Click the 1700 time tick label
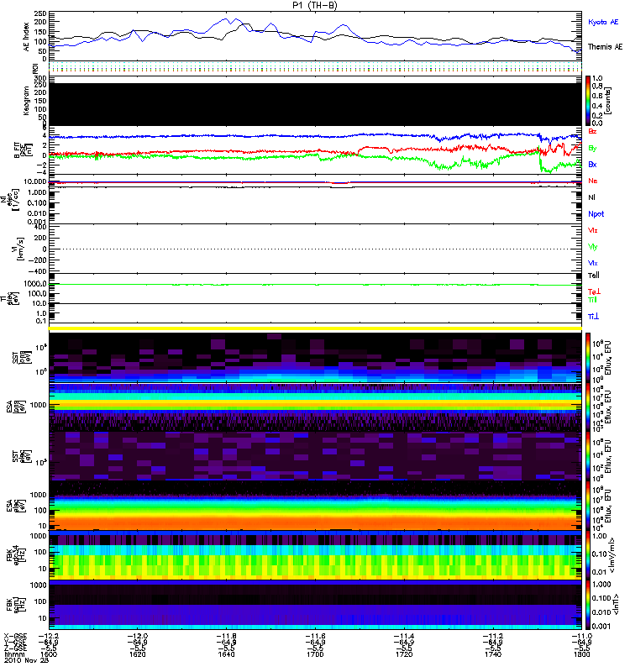Viewport: 630px width, 672px height. (315, 654)
